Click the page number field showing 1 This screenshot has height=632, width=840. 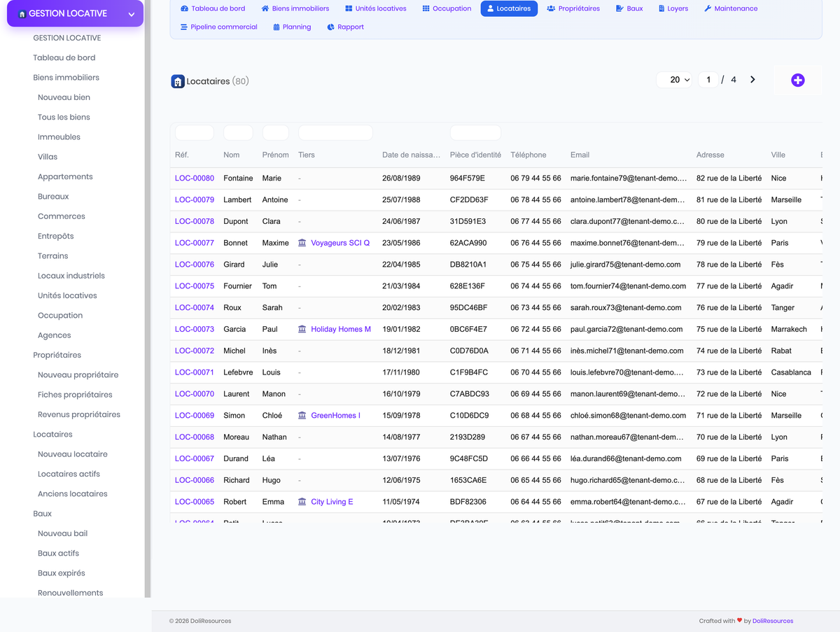tap(708, 80)
